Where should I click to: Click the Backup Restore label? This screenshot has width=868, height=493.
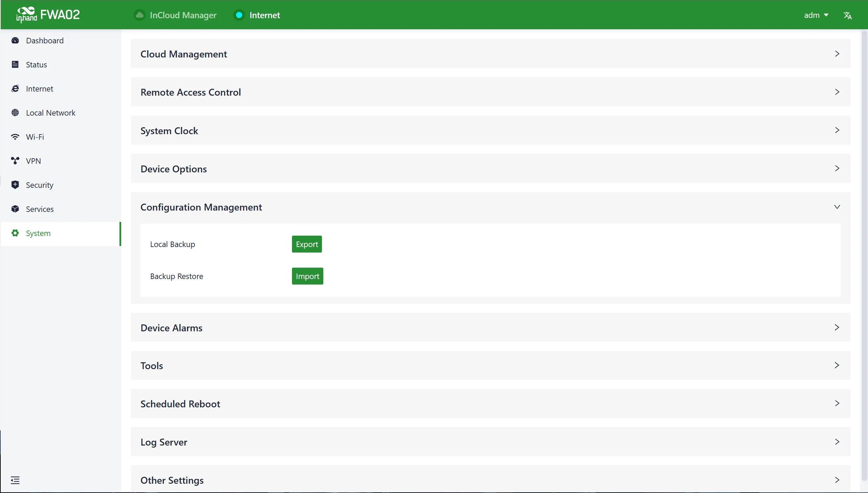[177, 276]
